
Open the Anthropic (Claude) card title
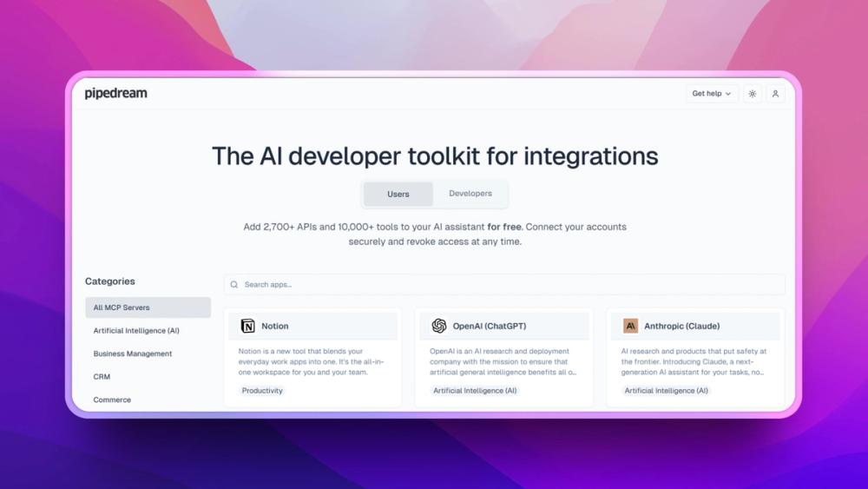682,327
